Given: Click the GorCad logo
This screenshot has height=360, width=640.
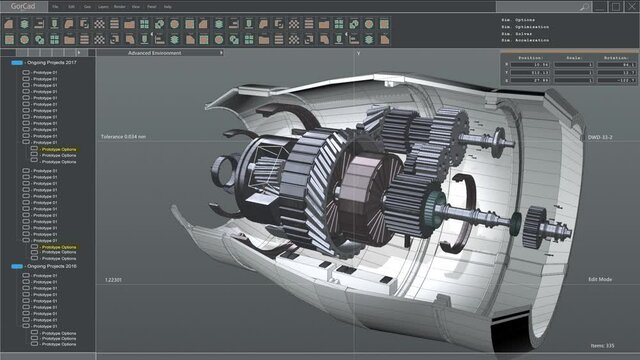Looking at the screenshot, I should 23,6.
